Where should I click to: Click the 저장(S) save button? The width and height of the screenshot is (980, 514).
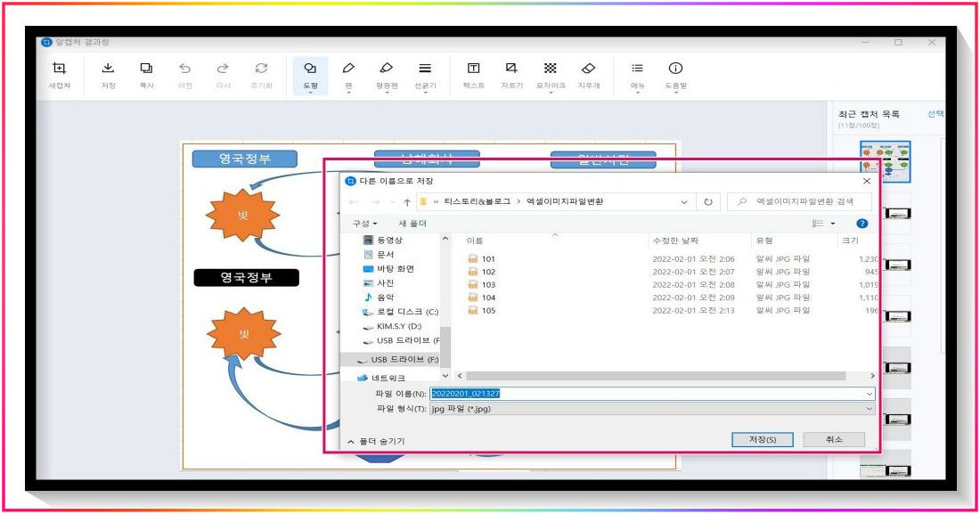763,439
